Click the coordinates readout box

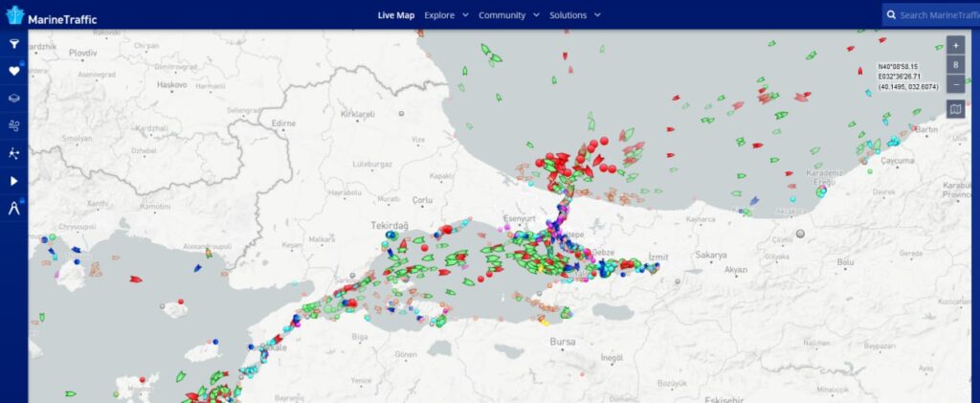pos(907,77)
